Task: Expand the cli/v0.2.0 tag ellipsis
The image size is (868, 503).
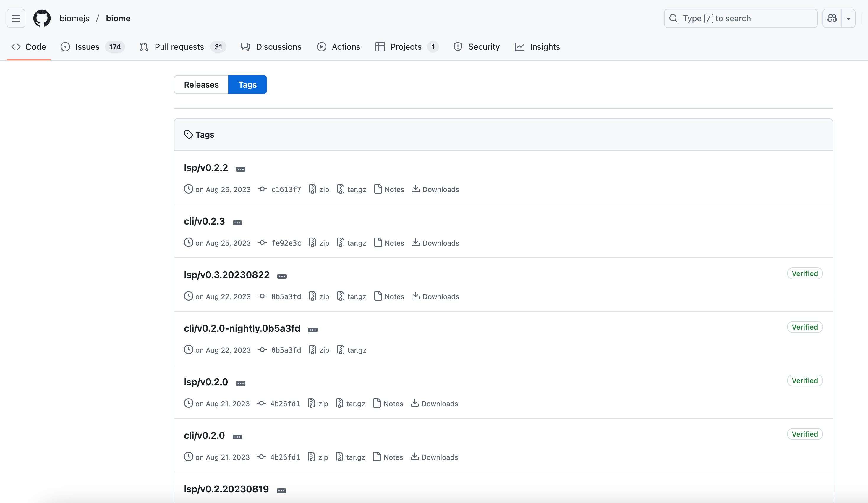Action: (237, 437)
